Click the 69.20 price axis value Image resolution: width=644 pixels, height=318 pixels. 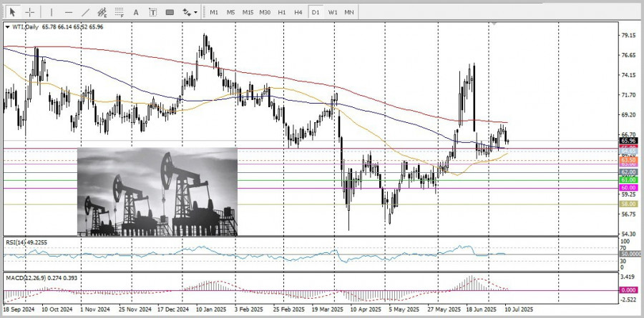629,115
